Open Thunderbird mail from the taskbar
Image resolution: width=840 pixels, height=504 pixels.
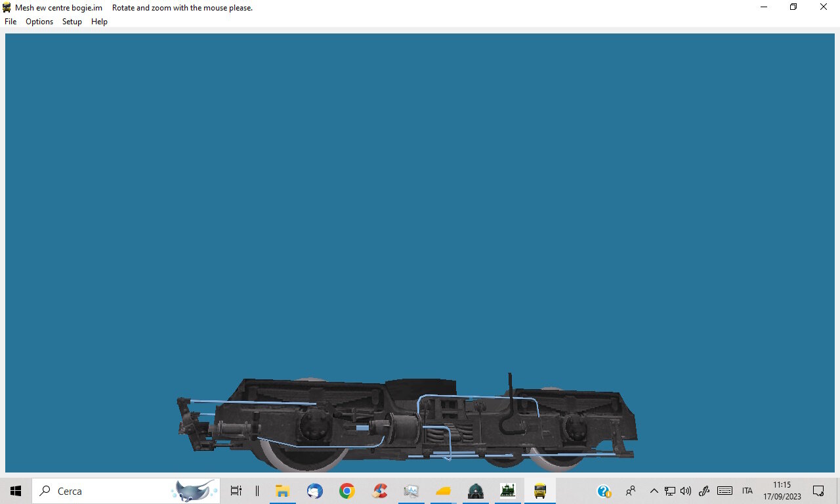315,491
